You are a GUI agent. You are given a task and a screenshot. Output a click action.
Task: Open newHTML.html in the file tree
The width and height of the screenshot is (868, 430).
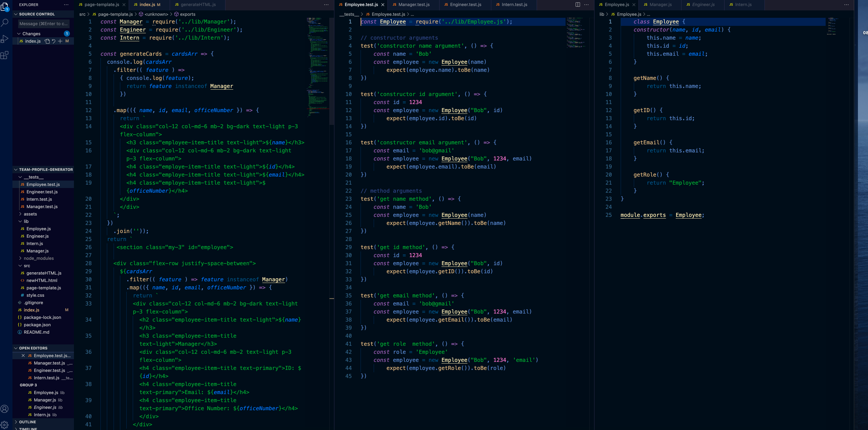tap(43, 281)
